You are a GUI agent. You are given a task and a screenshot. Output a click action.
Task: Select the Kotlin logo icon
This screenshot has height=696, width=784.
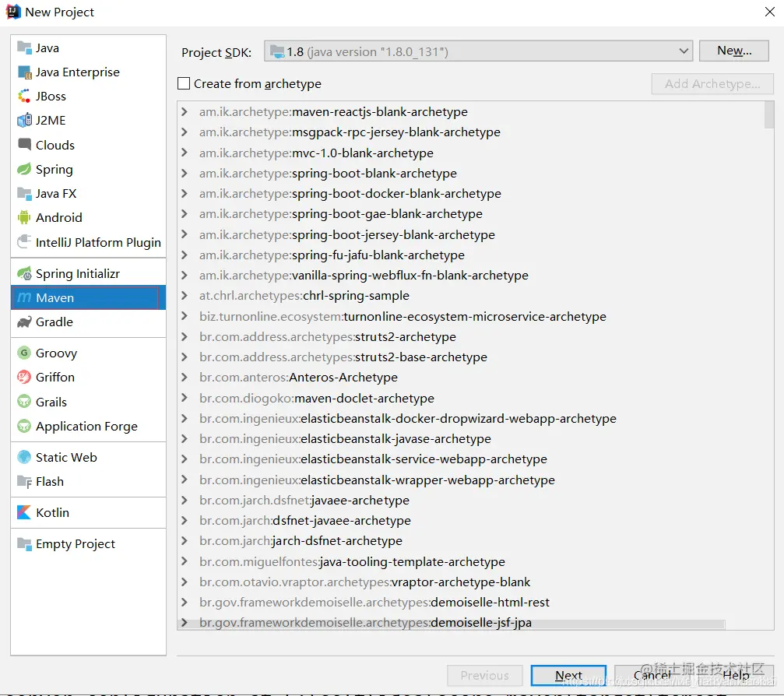[24, 512]
